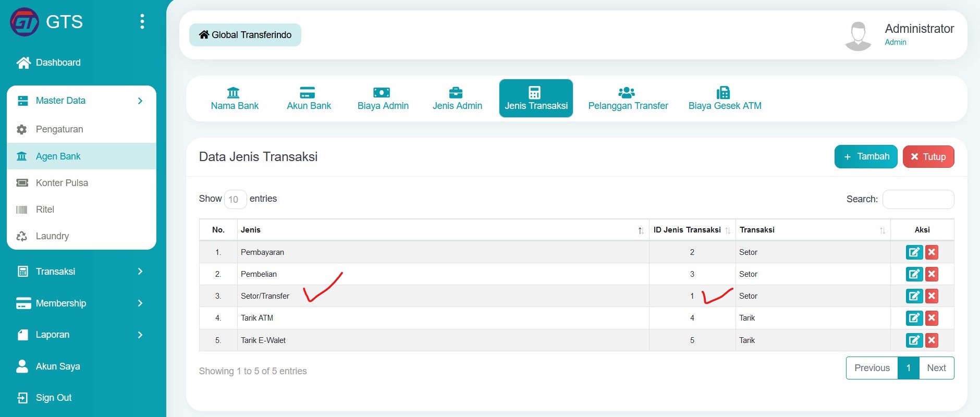
Task: Click the Previous pagination button
Action: click(872, 368)
